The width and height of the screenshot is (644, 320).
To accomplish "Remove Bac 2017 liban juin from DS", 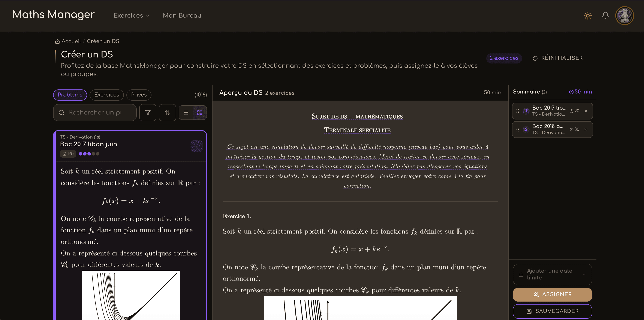I will (196, 146).
